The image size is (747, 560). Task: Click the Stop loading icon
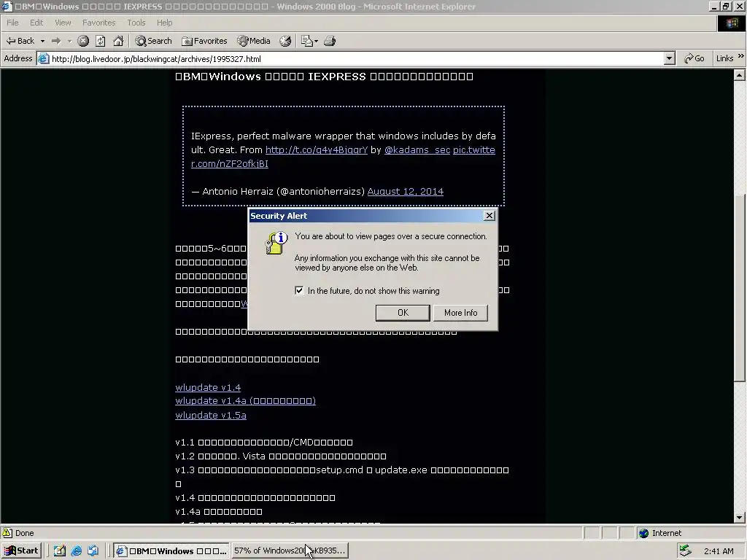[x=83, y=41]
